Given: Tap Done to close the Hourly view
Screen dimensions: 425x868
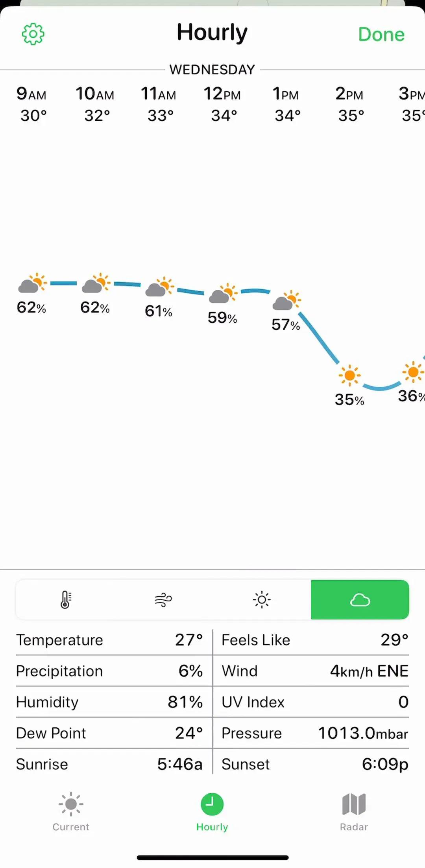Looking at the screenshot, I should 381,35.
